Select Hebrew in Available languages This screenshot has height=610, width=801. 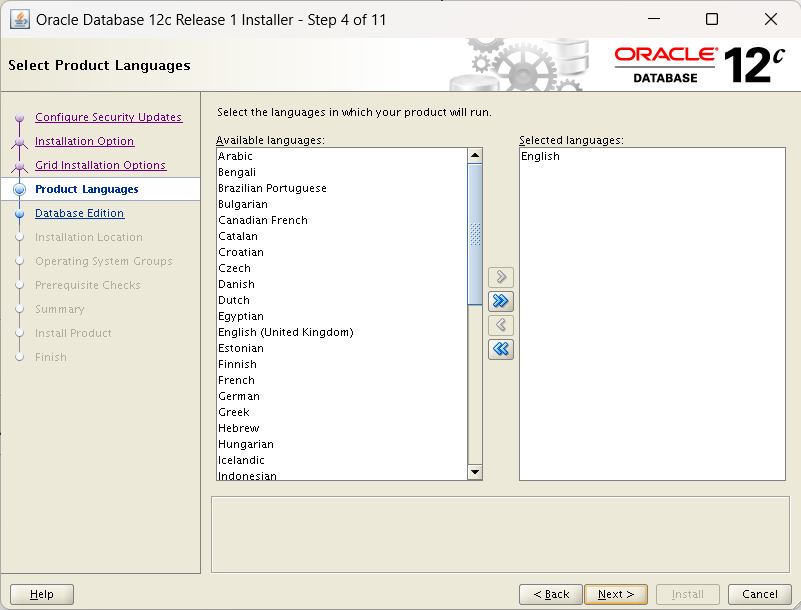click(342, 428)
